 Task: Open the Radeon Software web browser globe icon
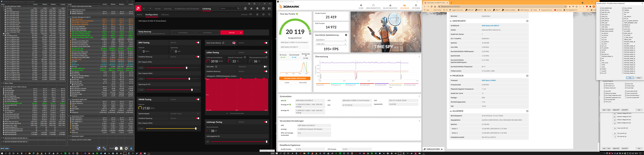click(245, 9)
